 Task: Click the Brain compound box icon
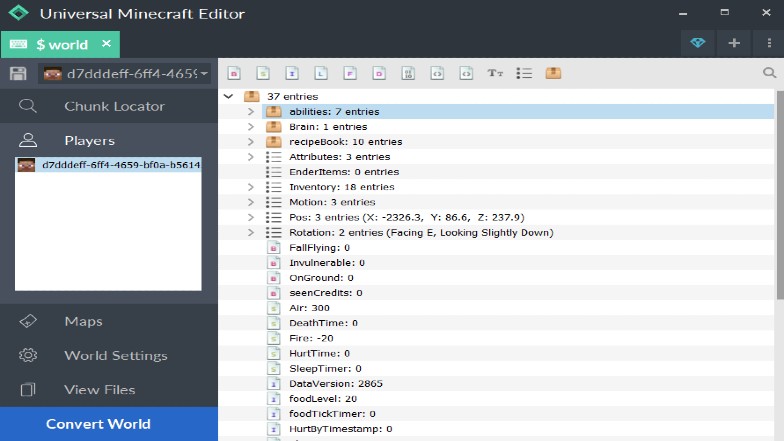tap(274, 126)
